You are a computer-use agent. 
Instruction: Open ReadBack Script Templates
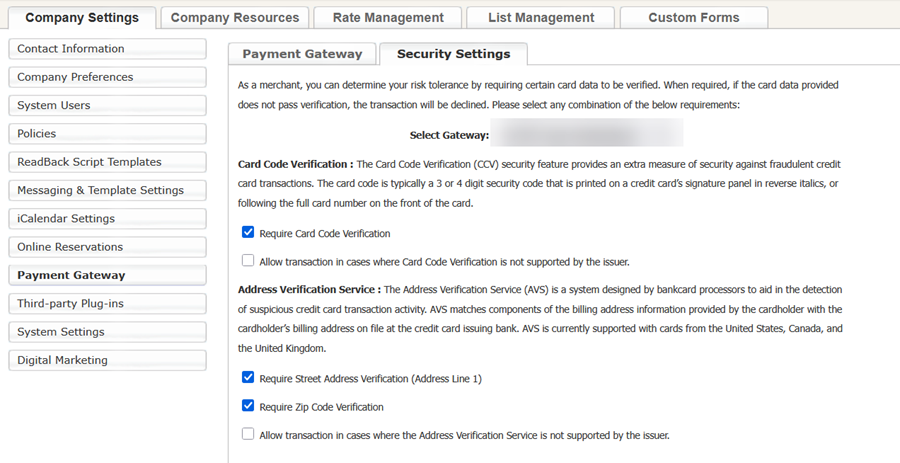click(x=107, y=162)
